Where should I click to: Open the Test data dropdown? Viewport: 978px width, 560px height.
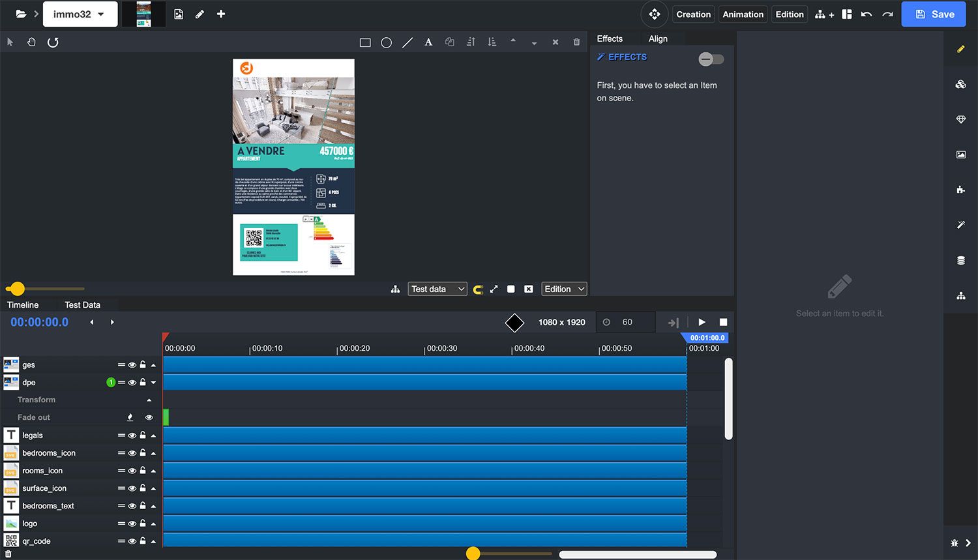[x=437, y=289]
